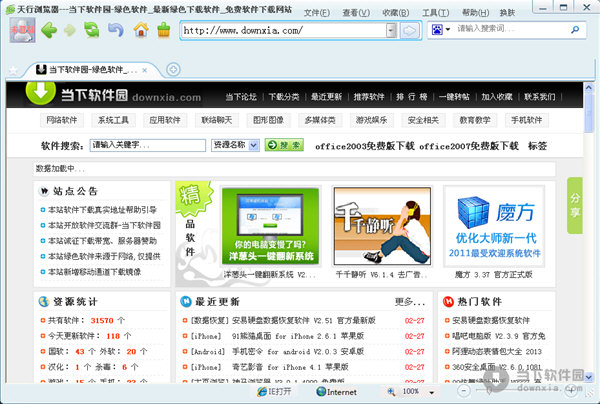Refresh the page with the green refresh icon

pyautogui.click(x=92, y=30)
